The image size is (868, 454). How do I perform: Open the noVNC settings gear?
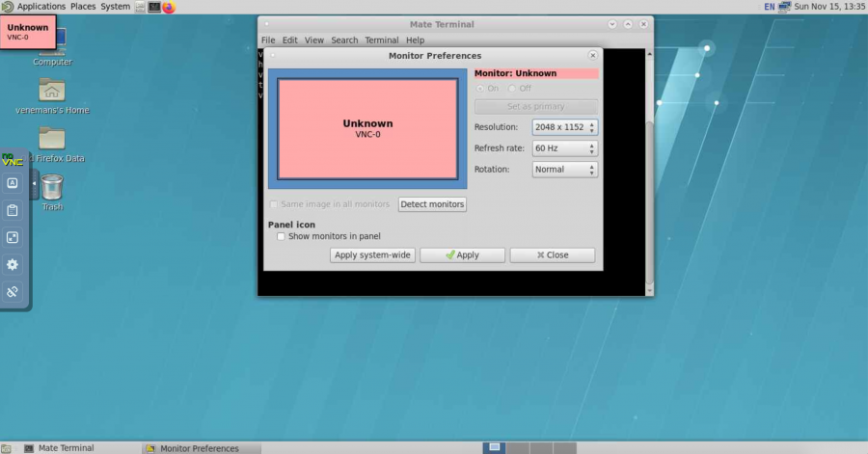pyautogui.click(x=13, y=264)
